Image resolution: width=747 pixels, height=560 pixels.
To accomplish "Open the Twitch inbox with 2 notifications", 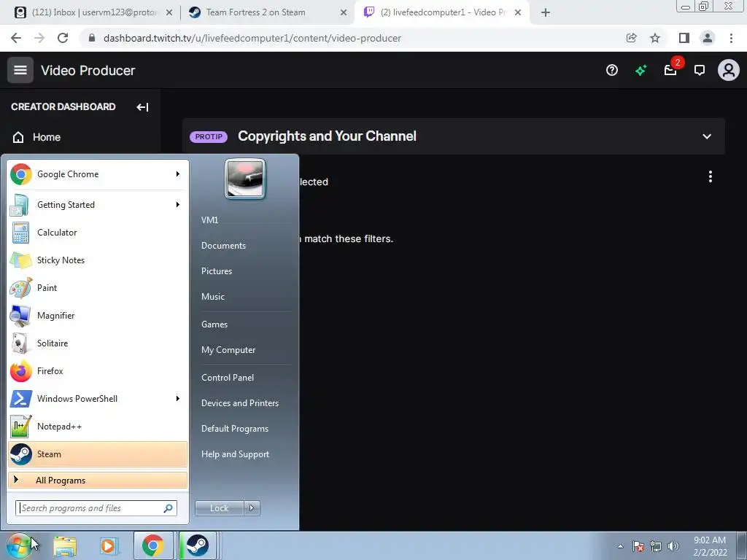I will (671, 71).
